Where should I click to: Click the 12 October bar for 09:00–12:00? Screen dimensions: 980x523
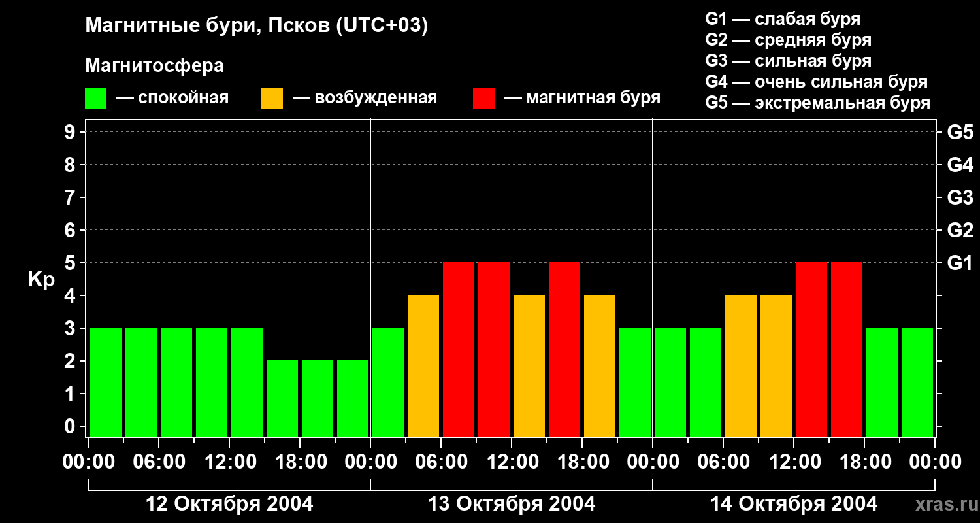coord(212,382)
